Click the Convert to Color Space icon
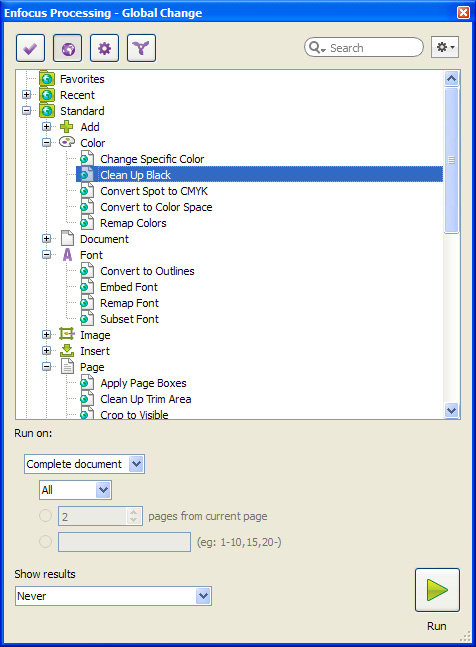The height and width of the screenshot is (647, 476). (x=87, y=207)
